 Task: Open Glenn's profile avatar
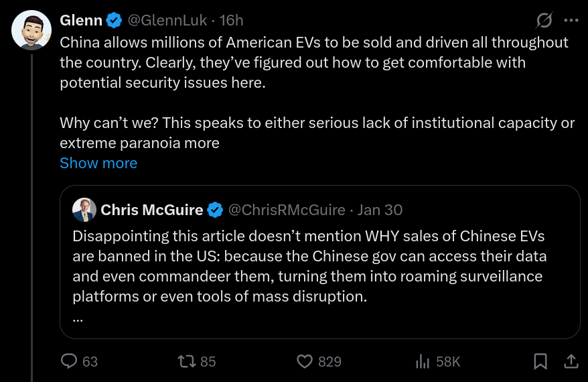tap(32, 29)
